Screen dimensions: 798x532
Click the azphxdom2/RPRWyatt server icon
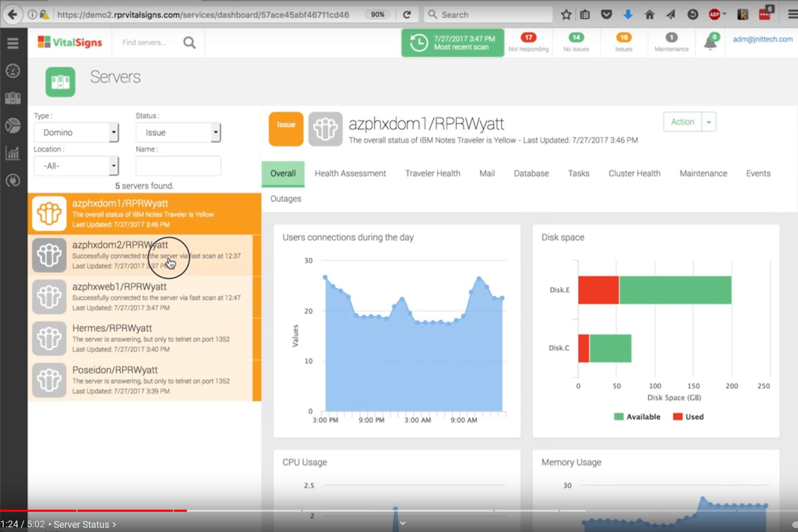[49, 255]
